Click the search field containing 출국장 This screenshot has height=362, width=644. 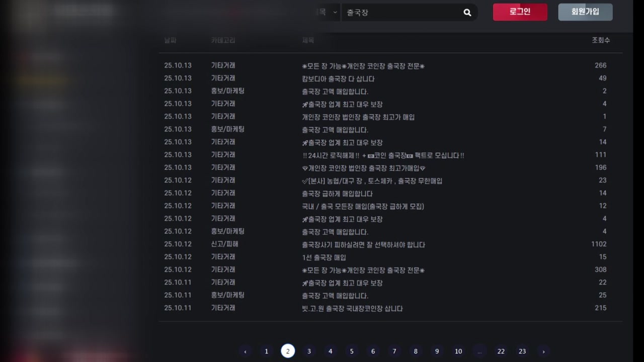(x=401, y=13)
